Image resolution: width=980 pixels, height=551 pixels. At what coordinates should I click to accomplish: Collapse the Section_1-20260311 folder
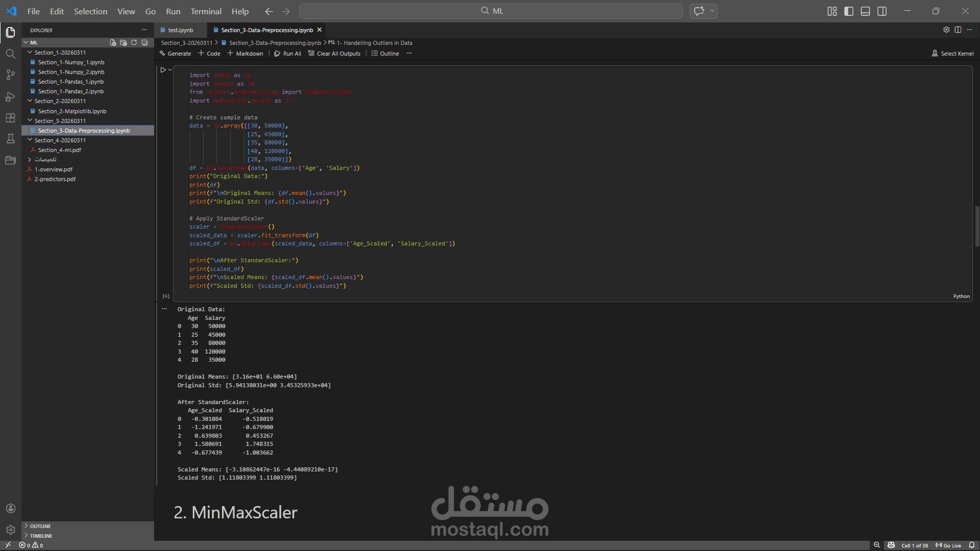pos(30,53)
